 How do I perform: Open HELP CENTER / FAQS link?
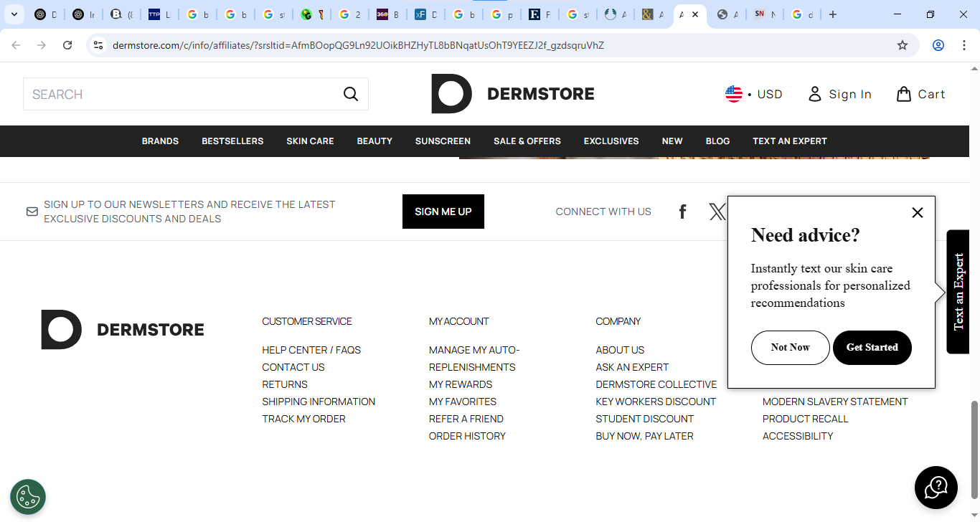[x=311, y=350]
